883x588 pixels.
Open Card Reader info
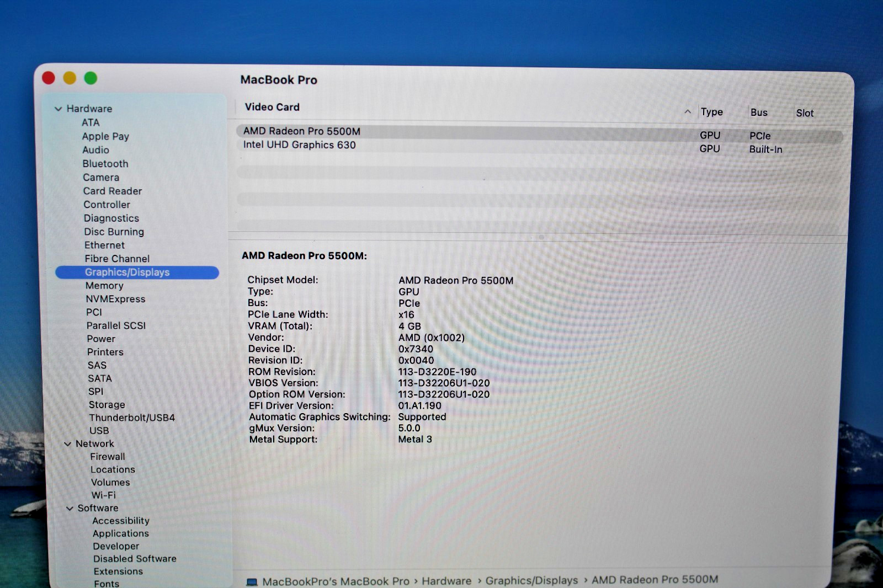point(113,191)
